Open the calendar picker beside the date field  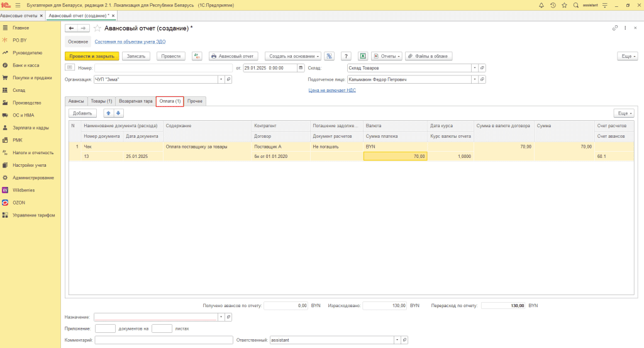point(301,68)
